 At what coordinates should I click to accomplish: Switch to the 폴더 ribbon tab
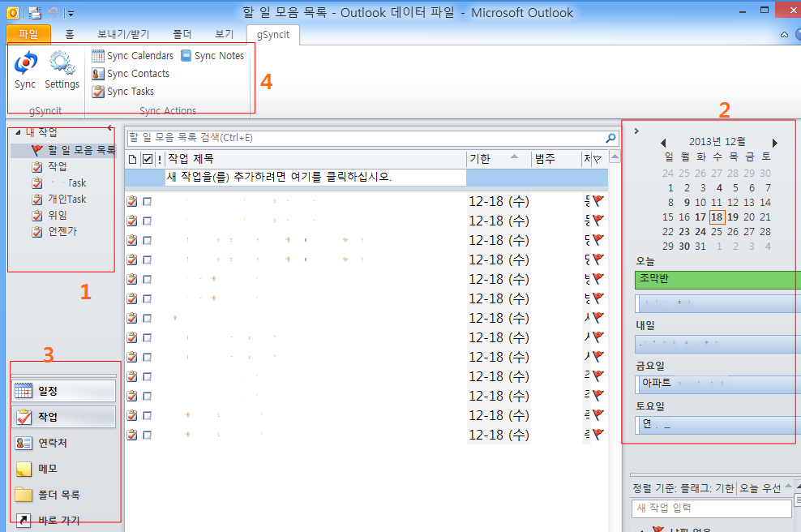tap(182, 34)
